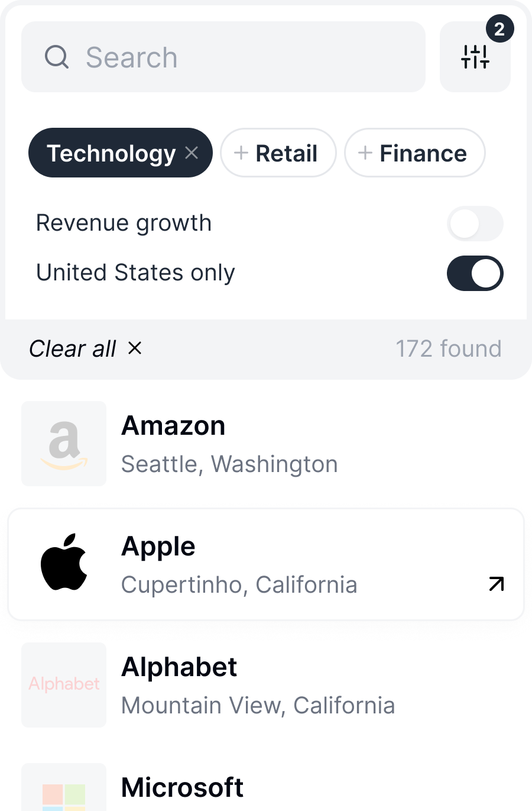Remove the Technology filter chip
The width and height of the screenshot is (532, 811).
click(x=192, y=153)
